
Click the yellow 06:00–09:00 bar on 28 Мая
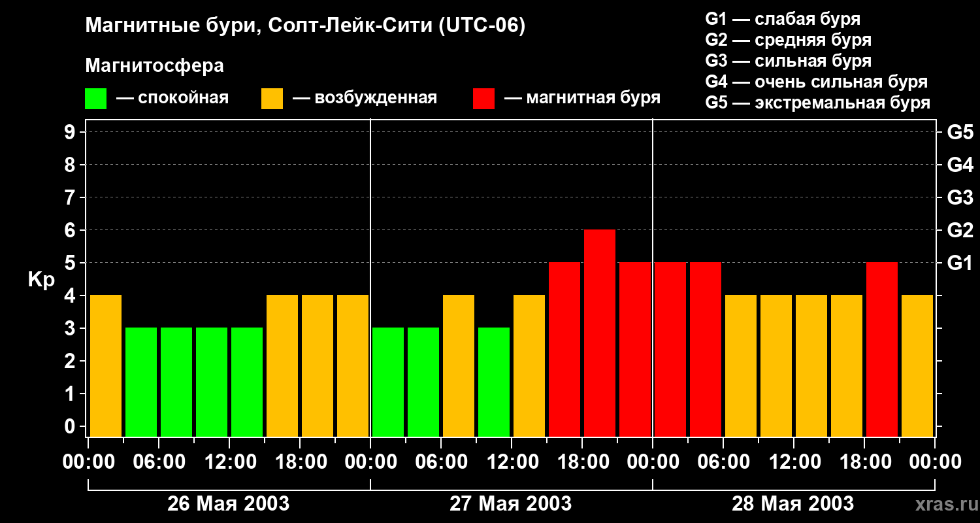(741, 366)
